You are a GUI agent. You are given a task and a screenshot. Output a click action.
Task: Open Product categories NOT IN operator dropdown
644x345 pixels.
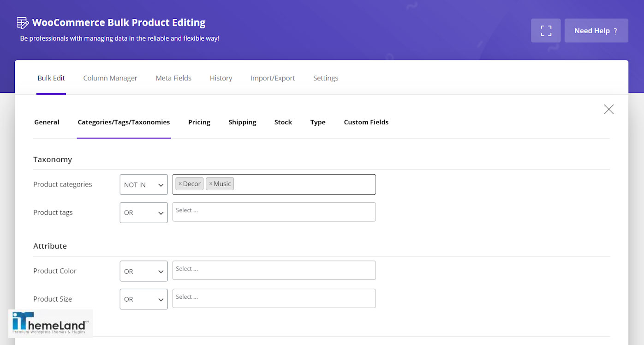click(x=143, y=185)
